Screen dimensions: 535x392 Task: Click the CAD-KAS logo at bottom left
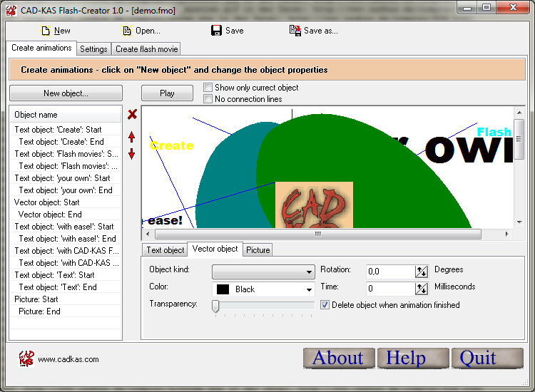coord(26,359)
